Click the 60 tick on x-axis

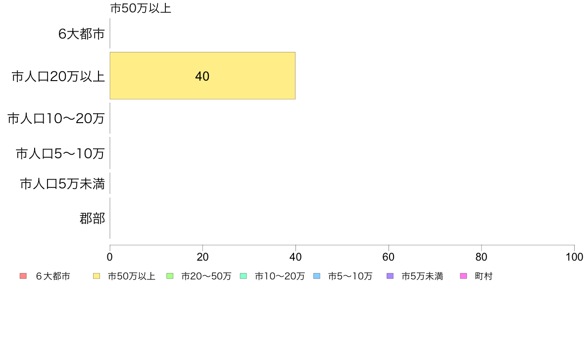click(389, 257)
